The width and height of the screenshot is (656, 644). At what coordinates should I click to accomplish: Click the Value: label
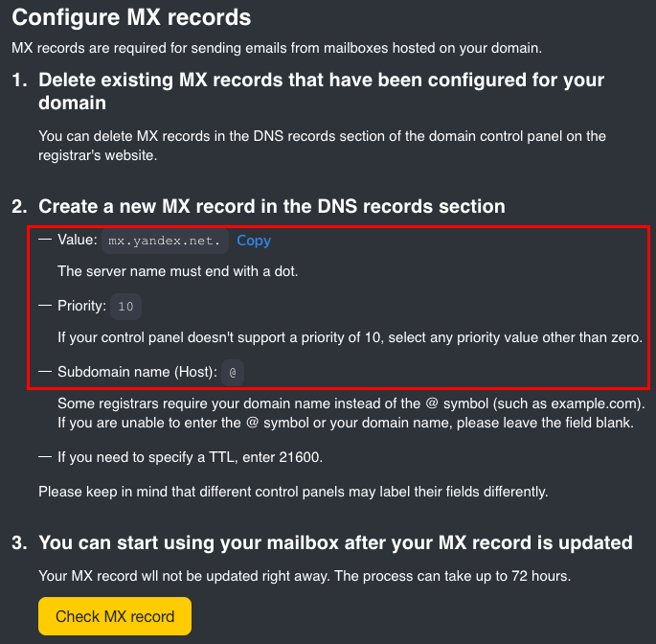click(78, 240)
